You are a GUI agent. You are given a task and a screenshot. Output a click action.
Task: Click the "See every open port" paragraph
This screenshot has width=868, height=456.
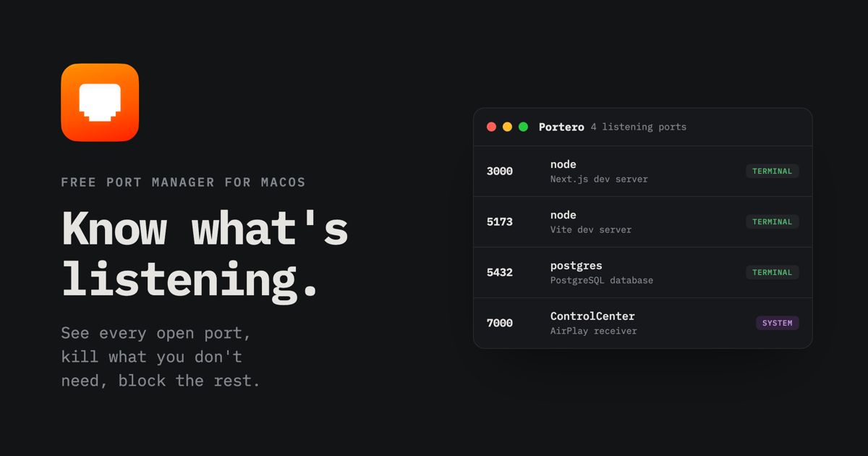click(x=161, y=357)
